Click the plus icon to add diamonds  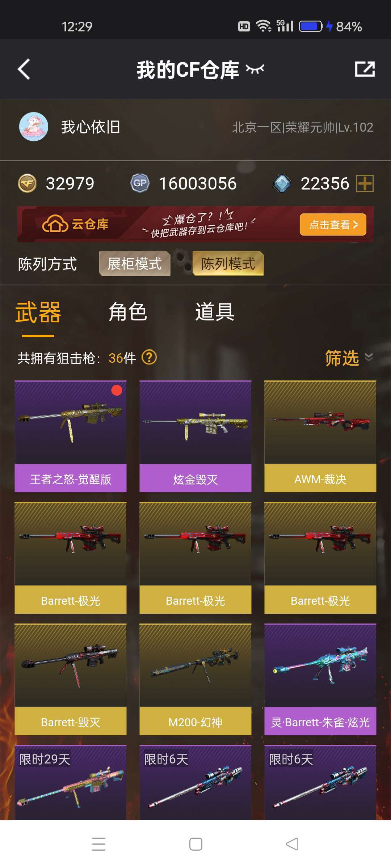pos(365,183)
